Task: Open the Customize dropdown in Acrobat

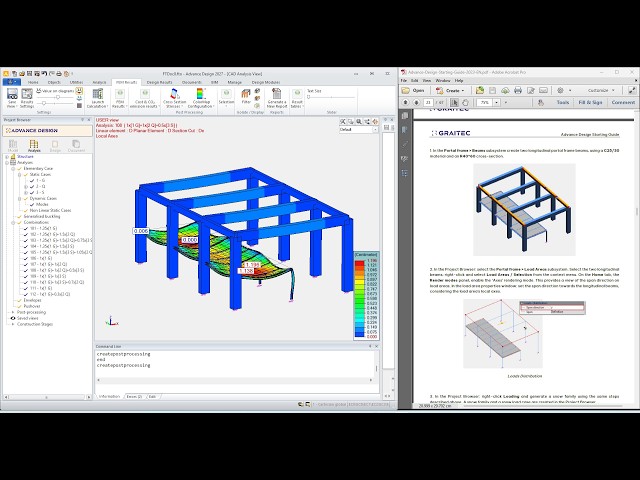Action: click(x=601, y=90)
